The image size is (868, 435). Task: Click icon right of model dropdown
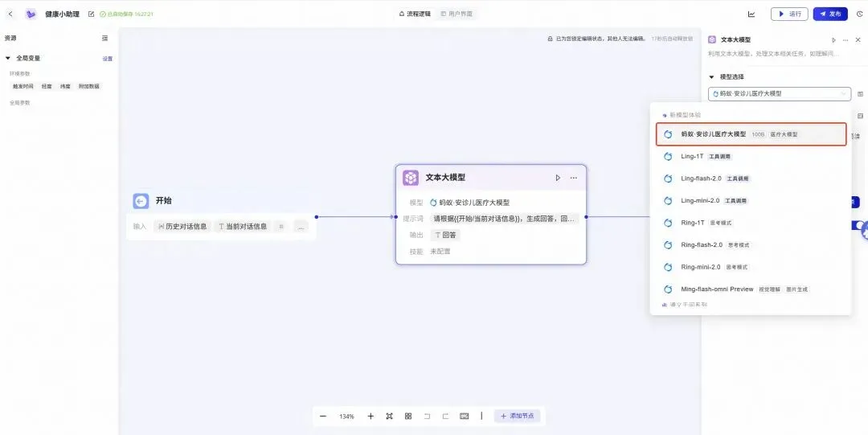[x=860, y=94]
